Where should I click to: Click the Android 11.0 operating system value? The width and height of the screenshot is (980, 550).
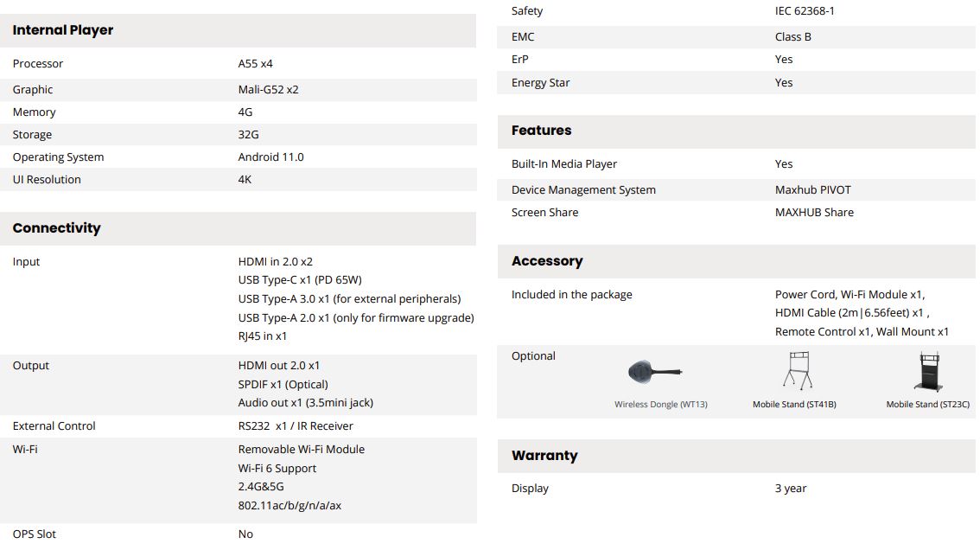tap(270, 157)
